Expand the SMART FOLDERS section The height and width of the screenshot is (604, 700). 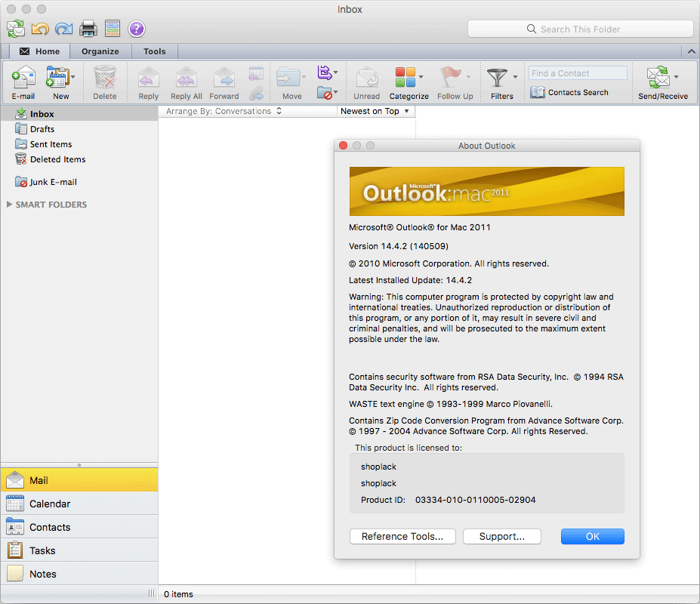pyautogui.click(x=9, y=205)
